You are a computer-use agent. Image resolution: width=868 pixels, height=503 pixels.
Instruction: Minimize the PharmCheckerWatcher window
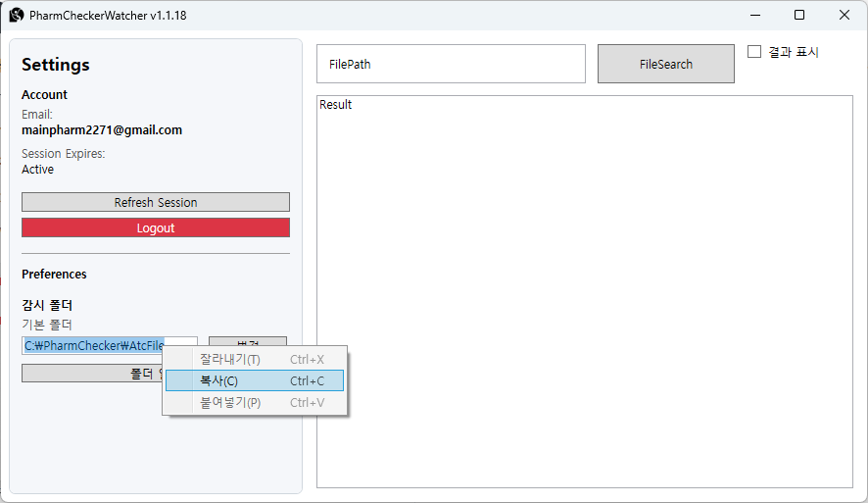(x=755, y=15)
